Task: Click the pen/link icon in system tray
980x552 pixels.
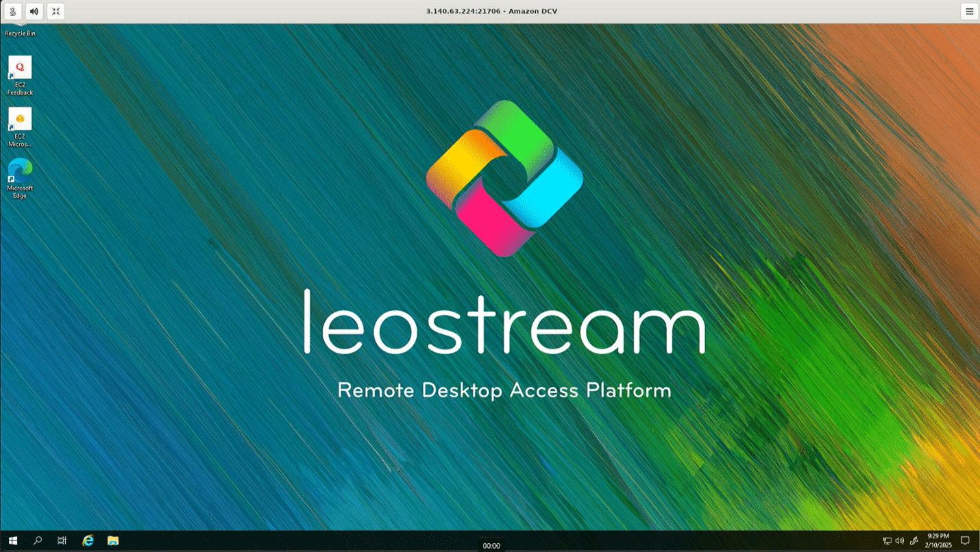Action: click(914, 541)
